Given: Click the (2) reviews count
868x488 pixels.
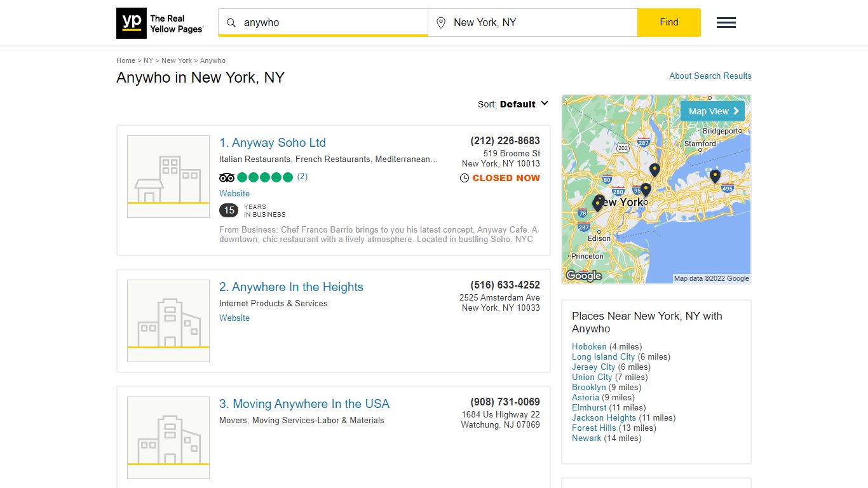Looking at the screenshot, I should pos(302,177).
